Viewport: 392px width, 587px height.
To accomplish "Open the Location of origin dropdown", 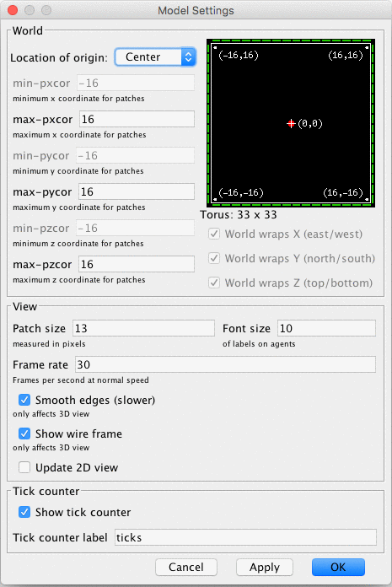I will (155, 57).
